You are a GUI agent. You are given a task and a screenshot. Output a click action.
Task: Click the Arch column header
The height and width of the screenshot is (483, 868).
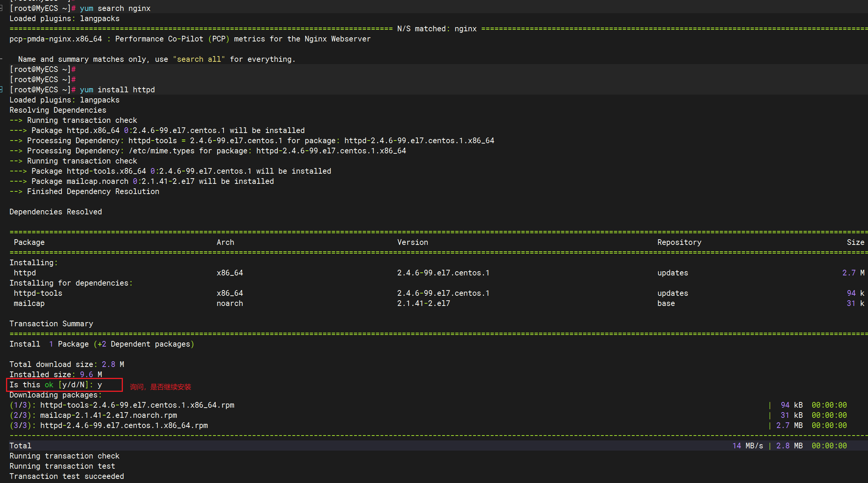pos(225,242)
